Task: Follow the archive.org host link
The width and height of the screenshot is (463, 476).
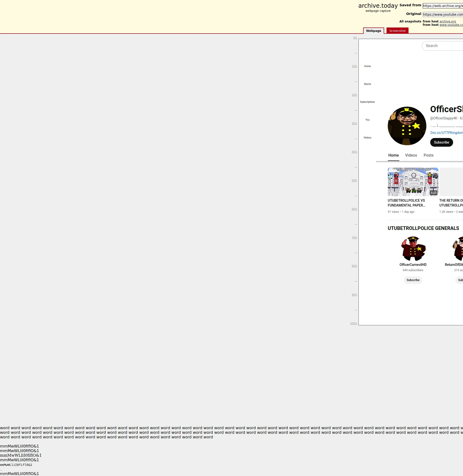Action: [447, 21]
